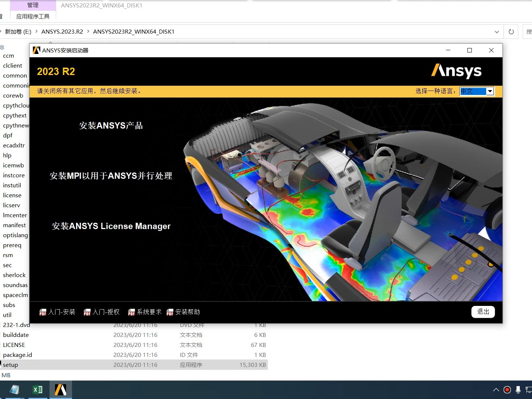Maximize the ANSYS安装启动器 window
This screenshot has height=399, width=532.
coord(470,50)
